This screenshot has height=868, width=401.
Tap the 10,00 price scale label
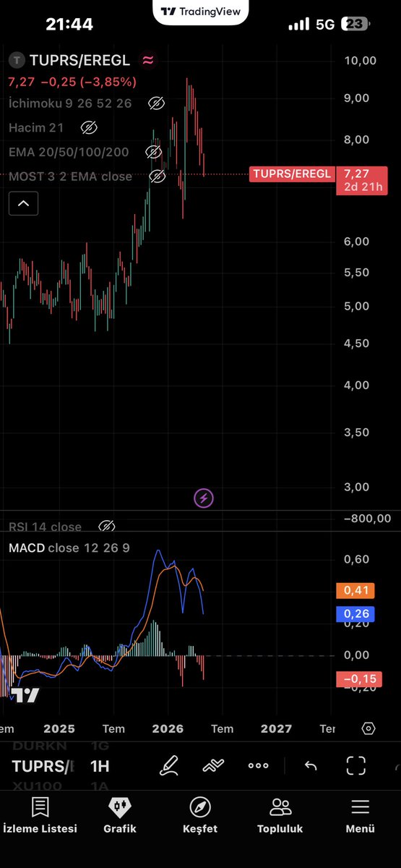tap(361, 60)
